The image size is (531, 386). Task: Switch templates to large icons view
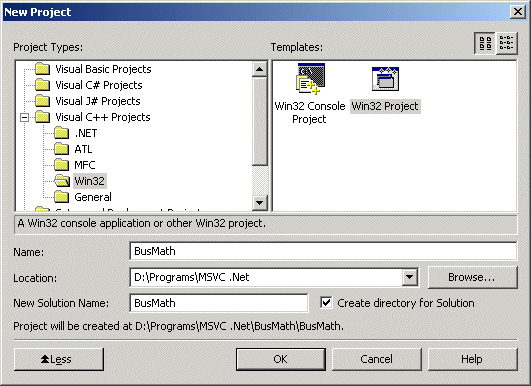point(485,43)
